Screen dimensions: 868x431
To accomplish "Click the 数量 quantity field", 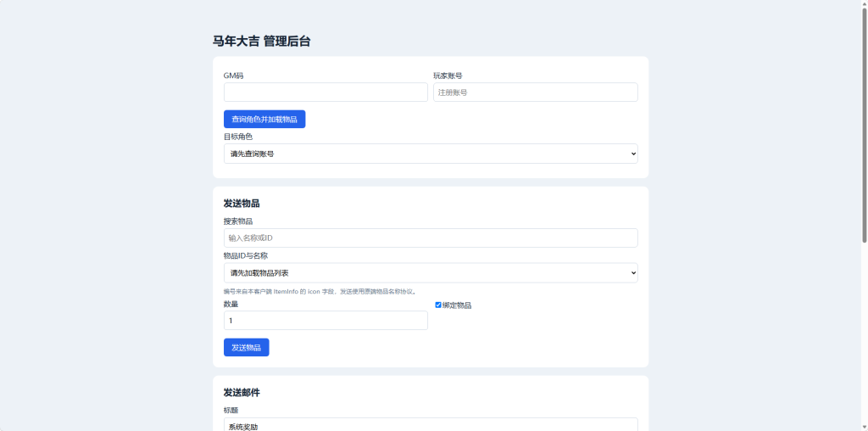I will click(x=325, y=320).
